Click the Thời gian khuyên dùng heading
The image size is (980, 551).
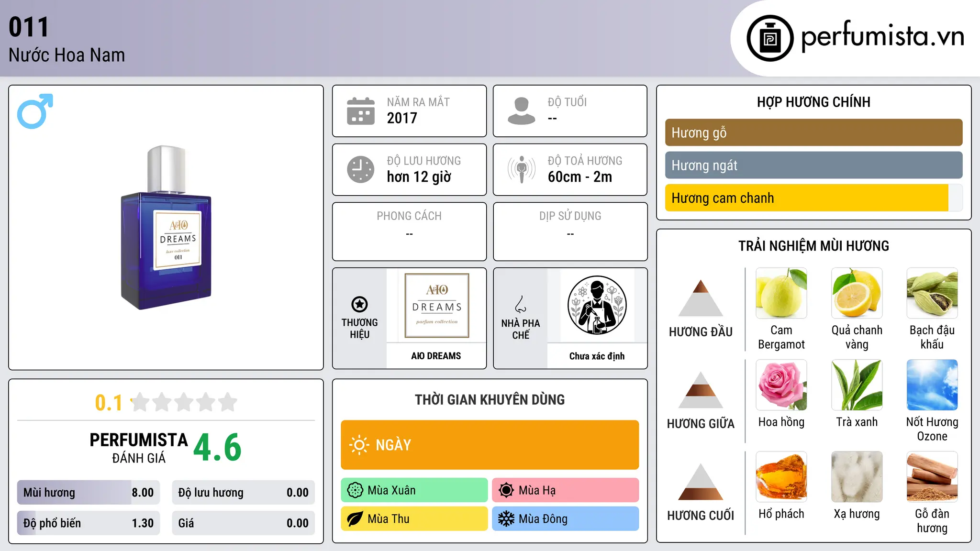pos(490,399)
